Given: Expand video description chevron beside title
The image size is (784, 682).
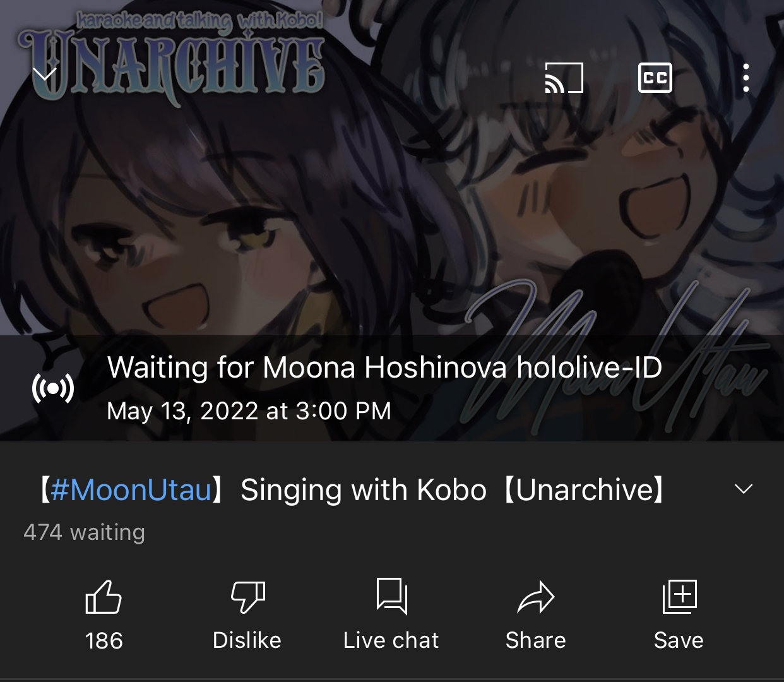Looking at the screenshot, I should [744, 489].
